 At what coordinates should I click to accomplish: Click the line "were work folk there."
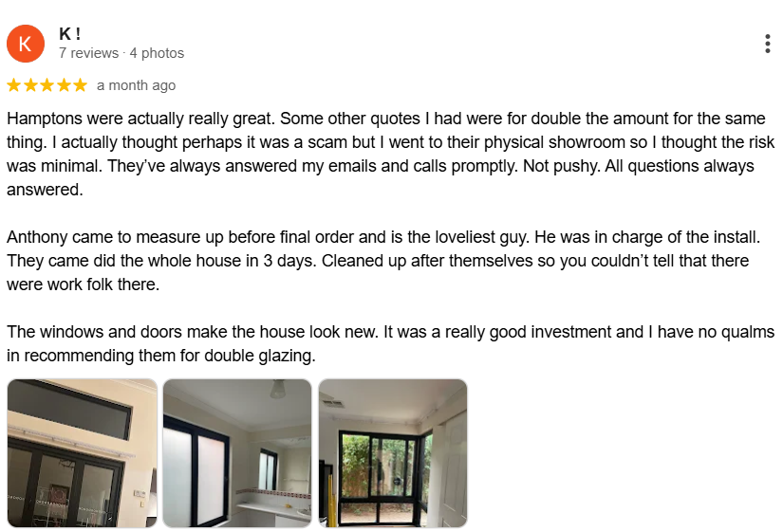(83, 284)
